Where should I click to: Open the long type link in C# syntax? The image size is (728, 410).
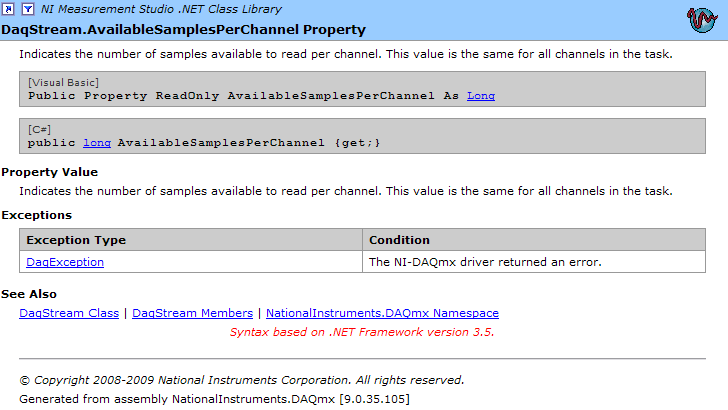pyautogui.click(x=97, y=143)
